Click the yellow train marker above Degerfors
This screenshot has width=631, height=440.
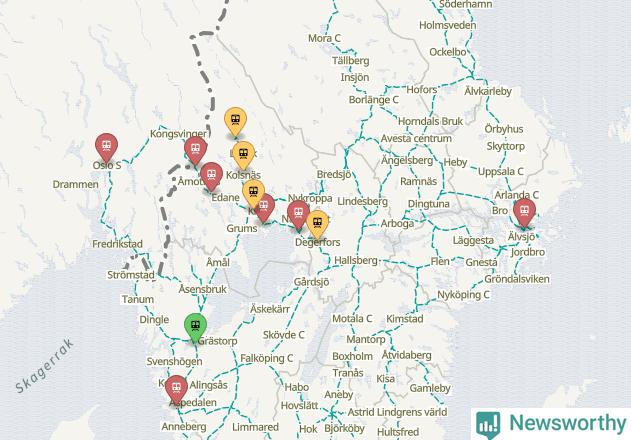(x=318, y=224)
